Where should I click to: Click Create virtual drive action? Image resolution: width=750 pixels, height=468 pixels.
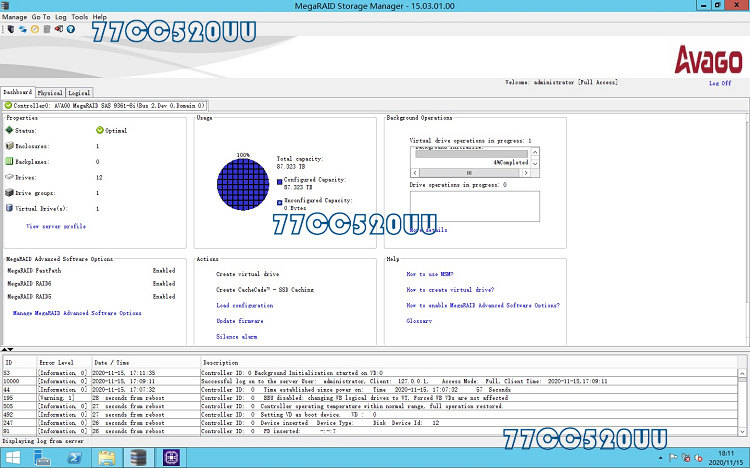click(x=247, y=274)
